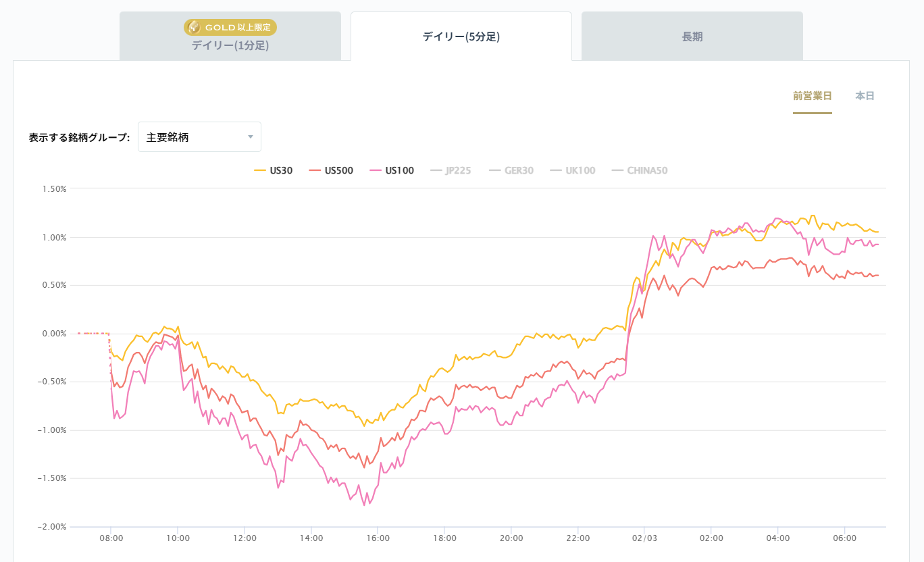Viewport: 924px width, 562px height.
Task: Click the 06:00 time axis label
Action: coord(845,538)
